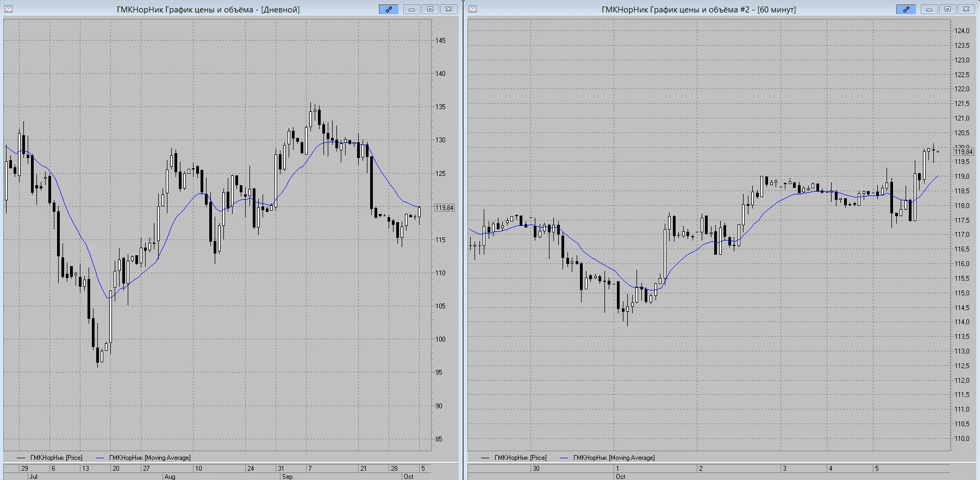This screenshot has width=980, height=480.
Task: Click the Aug month label on the daily time axis
Action: [x=170, y=477]
